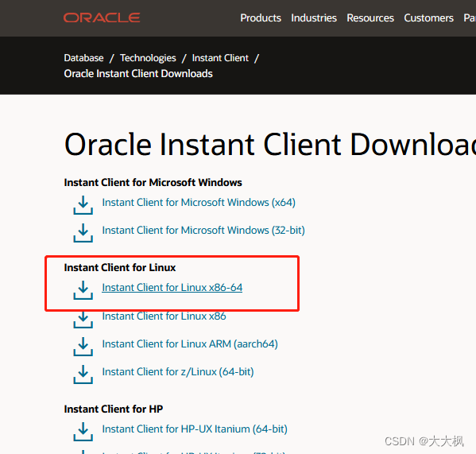Click download icon for z/Linux (64-bit)
Image resolution: width=476 pixels, height=454 pixels.
(83, 374)
